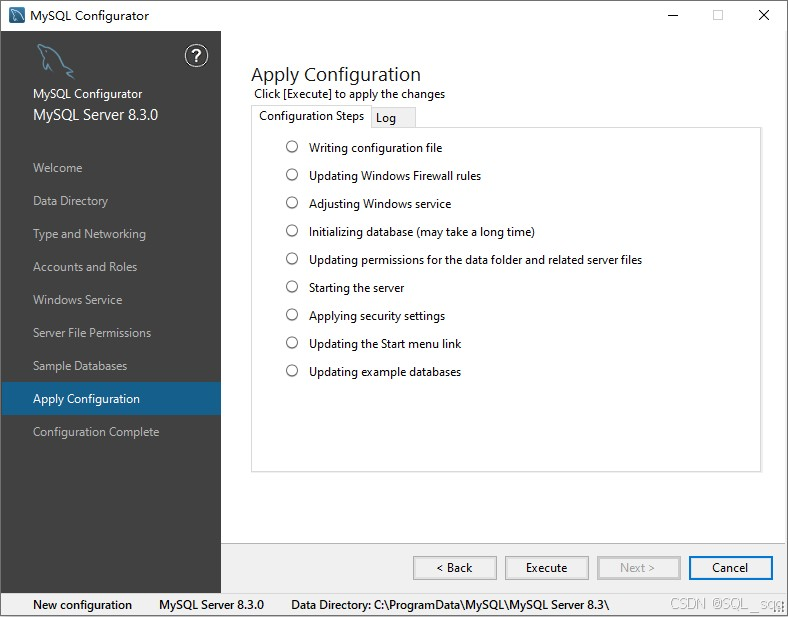
Task: Click the 'Adjusting Windows service' text
Action: tap(380, 204)
